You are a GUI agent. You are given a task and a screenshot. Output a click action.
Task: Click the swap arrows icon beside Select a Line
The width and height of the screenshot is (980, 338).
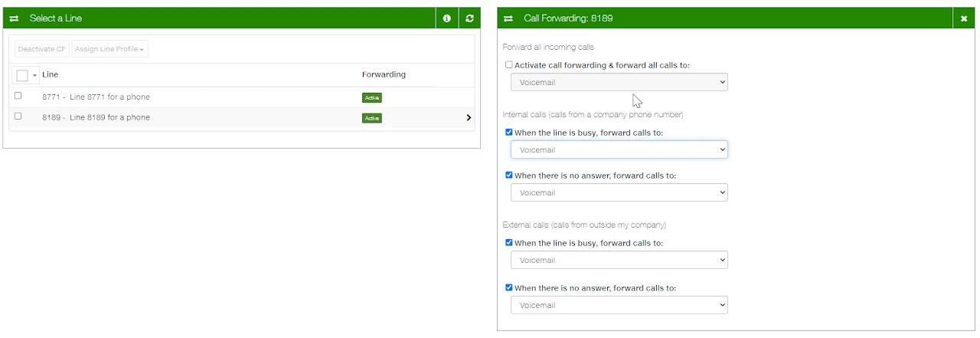(x=14, y=18)
